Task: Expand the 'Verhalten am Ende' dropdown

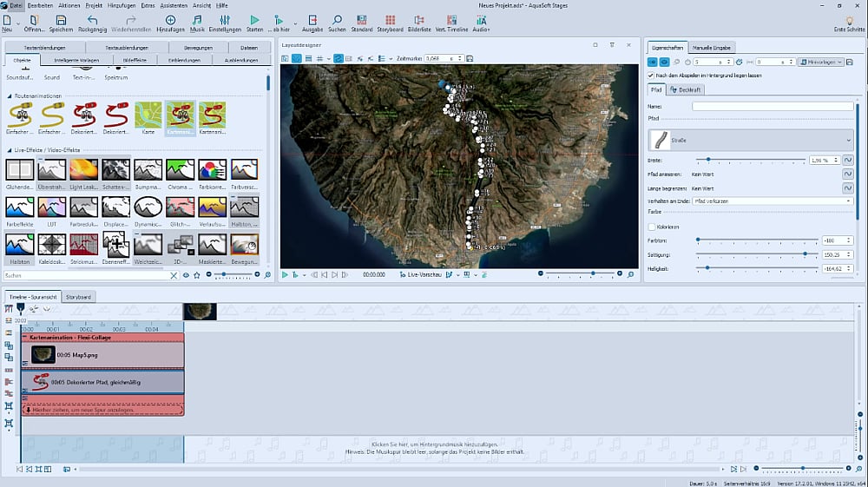Action: coord(848,201)
